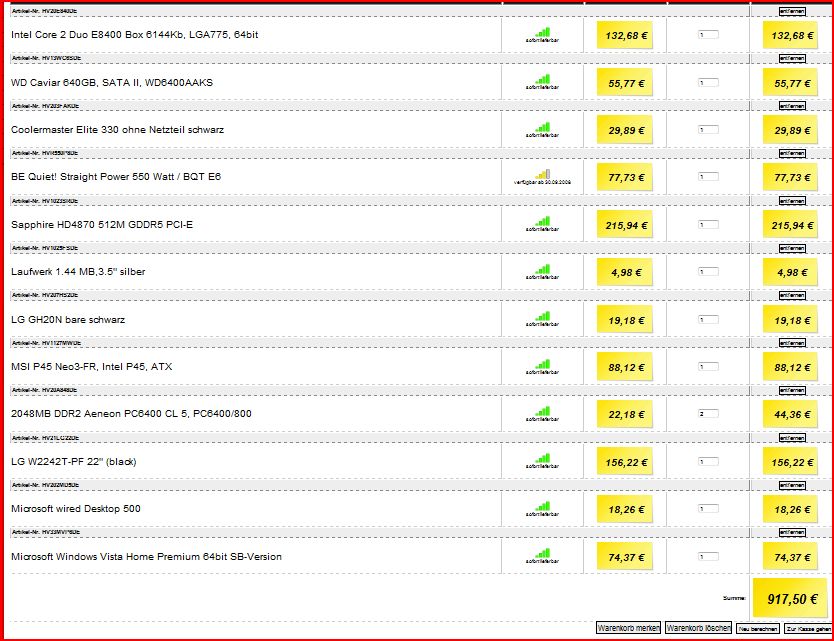834x641 pixels.
Task: Click the availability icon for Sapphire HD4870
Action: coord(543,222)
